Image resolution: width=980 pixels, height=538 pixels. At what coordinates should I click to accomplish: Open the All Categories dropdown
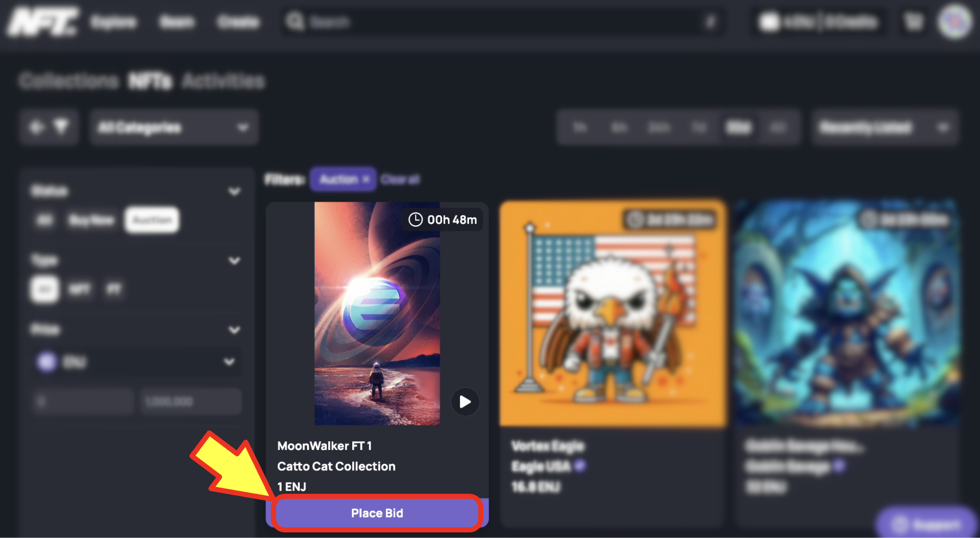click(173, 127)
